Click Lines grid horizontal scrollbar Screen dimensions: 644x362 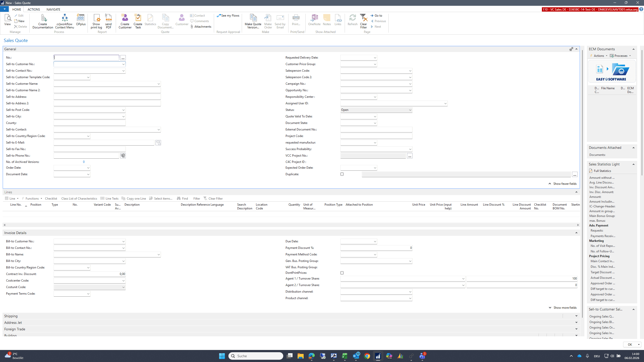coord(291,225)
